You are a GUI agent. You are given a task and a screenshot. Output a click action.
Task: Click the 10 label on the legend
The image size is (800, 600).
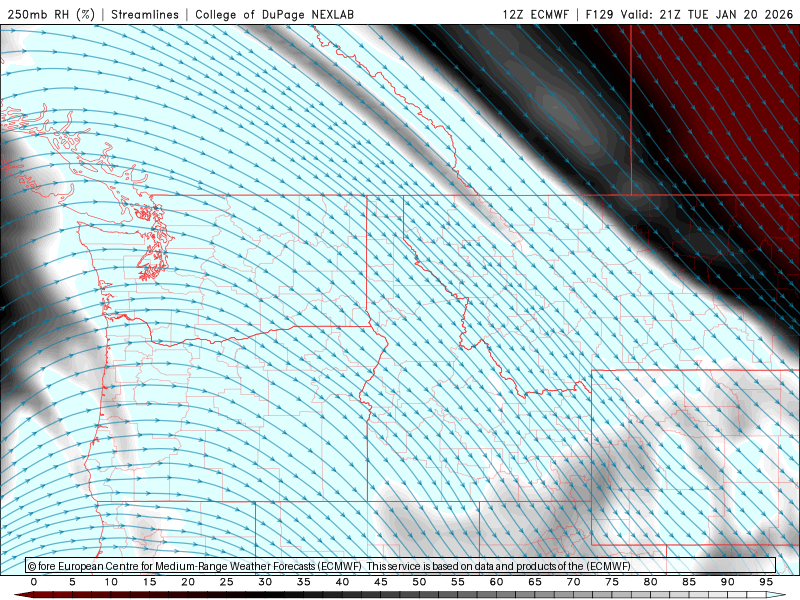[x=111, y=582]
